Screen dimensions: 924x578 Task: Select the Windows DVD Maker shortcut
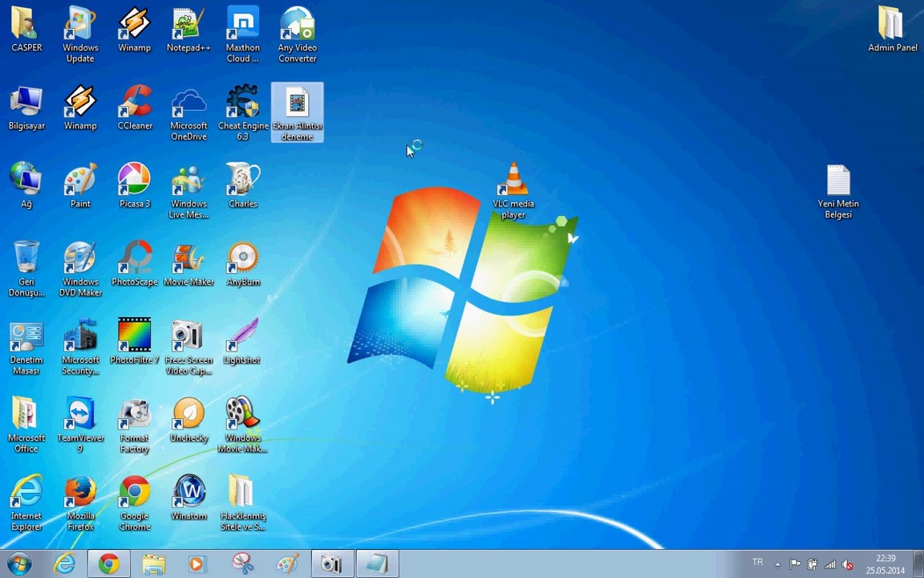(80, 268)
